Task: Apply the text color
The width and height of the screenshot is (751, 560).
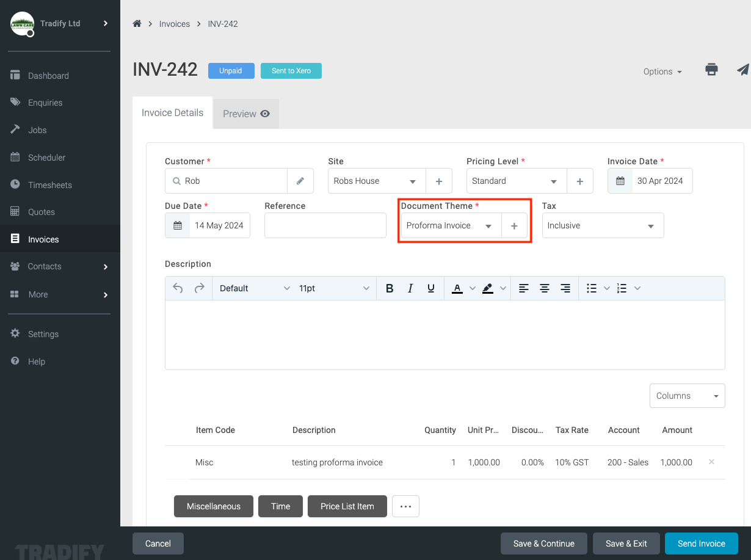Action: click(457, 288)
